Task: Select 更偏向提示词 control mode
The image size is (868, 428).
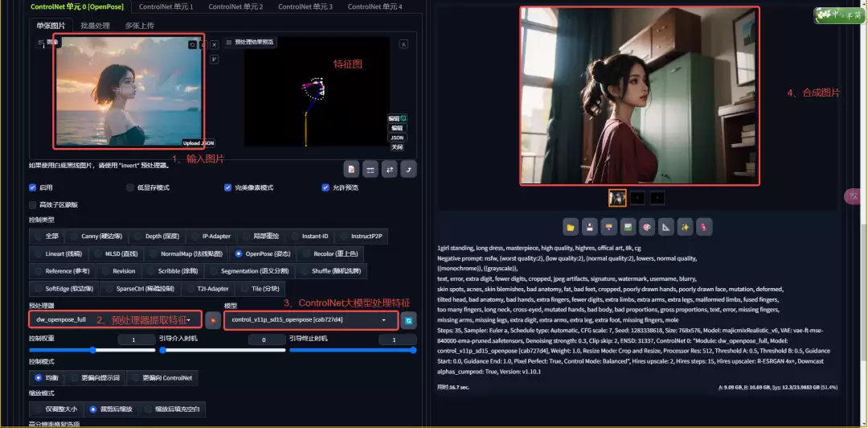Action: coord(74,377)
